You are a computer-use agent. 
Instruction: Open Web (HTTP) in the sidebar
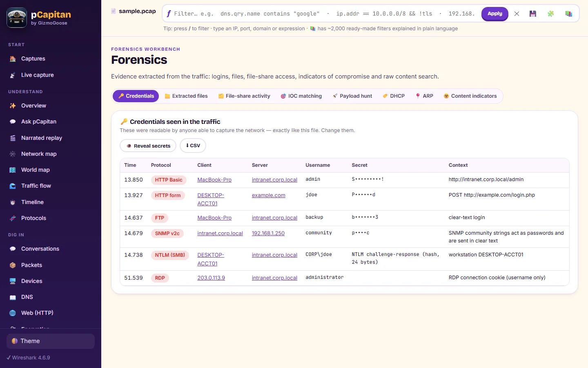coord(51,313)
